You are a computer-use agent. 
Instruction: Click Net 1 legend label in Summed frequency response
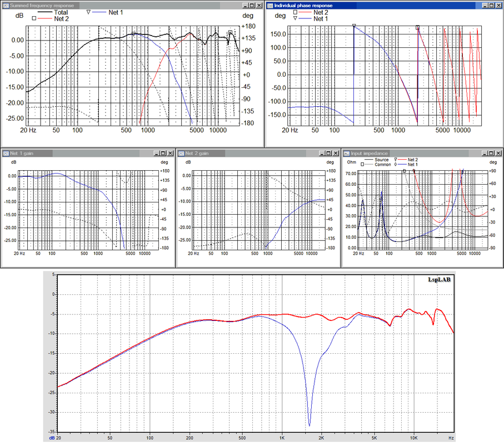coord(116,12)
